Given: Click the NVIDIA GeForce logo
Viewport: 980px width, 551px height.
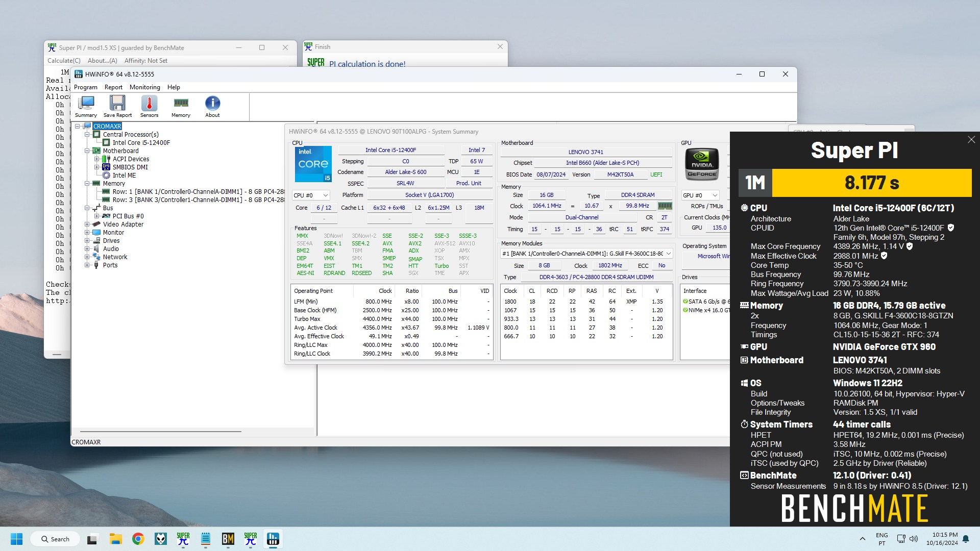Looking at the screenshot, I should pos(702,164).
